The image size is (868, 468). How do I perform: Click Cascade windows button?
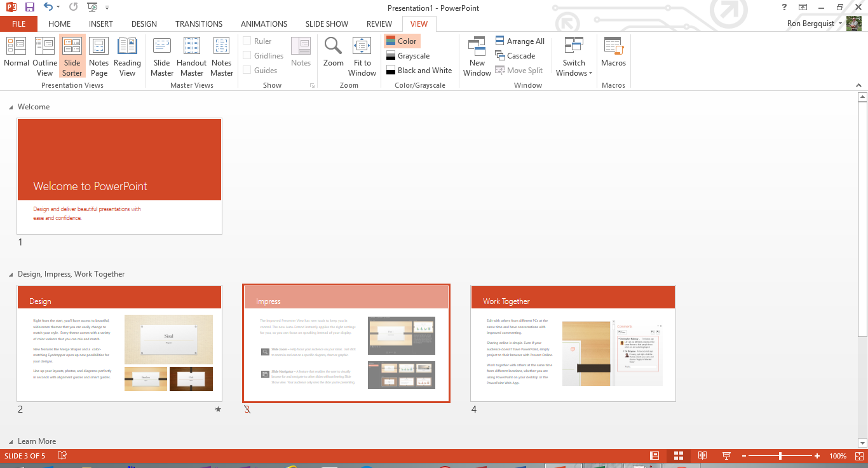[x=515, y=56]
